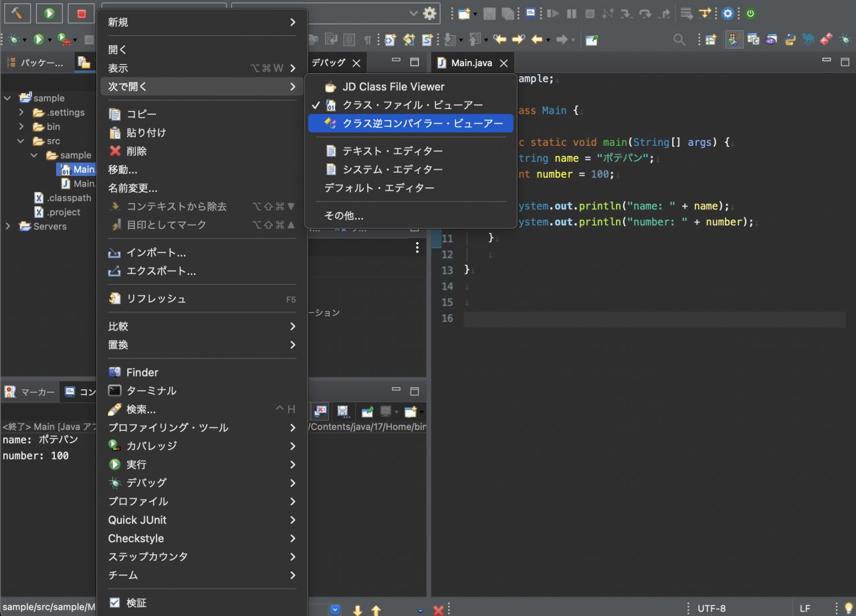Maximize the Main.java editor view
Image resolution: width=856 pixels, height=616 pixels.
[845, 60]
